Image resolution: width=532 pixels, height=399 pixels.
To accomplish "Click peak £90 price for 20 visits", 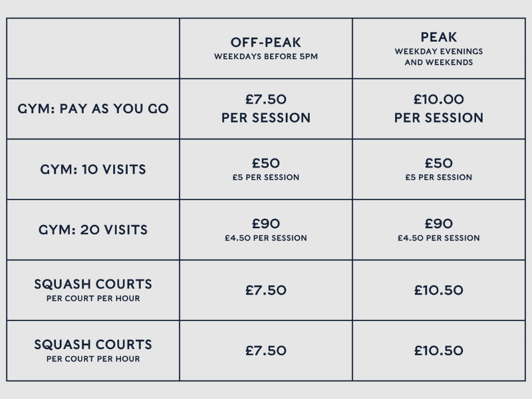I will pyautogui.click(x=439, y=223).
